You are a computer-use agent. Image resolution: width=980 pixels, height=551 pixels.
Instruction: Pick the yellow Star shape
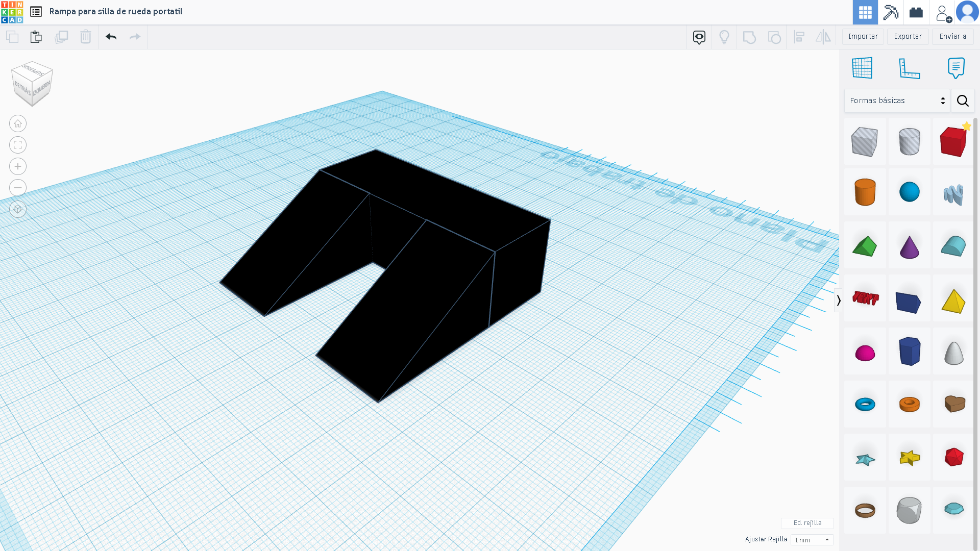pos(909,458)
